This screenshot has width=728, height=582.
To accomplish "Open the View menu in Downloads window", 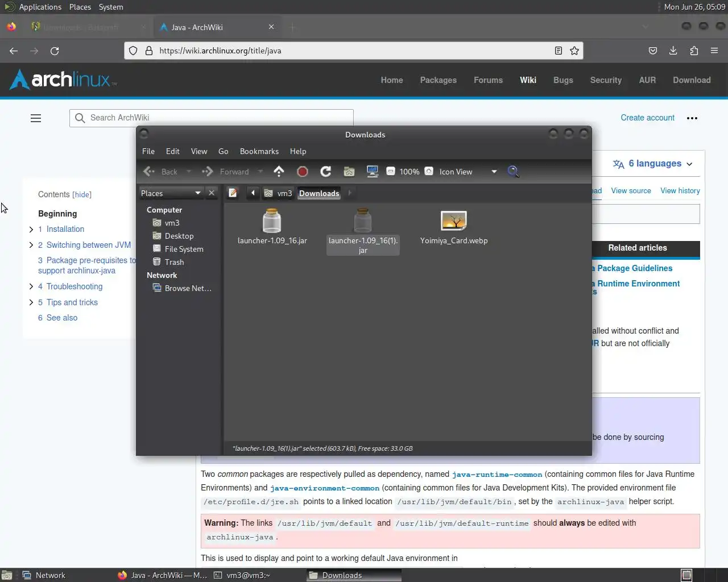I will (x=199, y=151).
